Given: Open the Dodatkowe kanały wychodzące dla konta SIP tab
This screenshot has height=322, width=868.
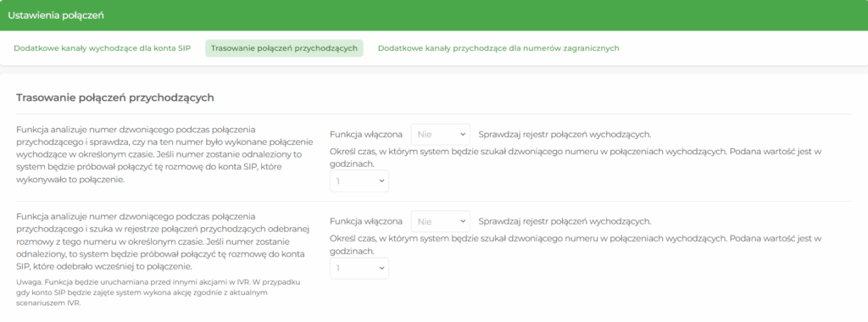Looking at the screenshot, I should (103, 48).
